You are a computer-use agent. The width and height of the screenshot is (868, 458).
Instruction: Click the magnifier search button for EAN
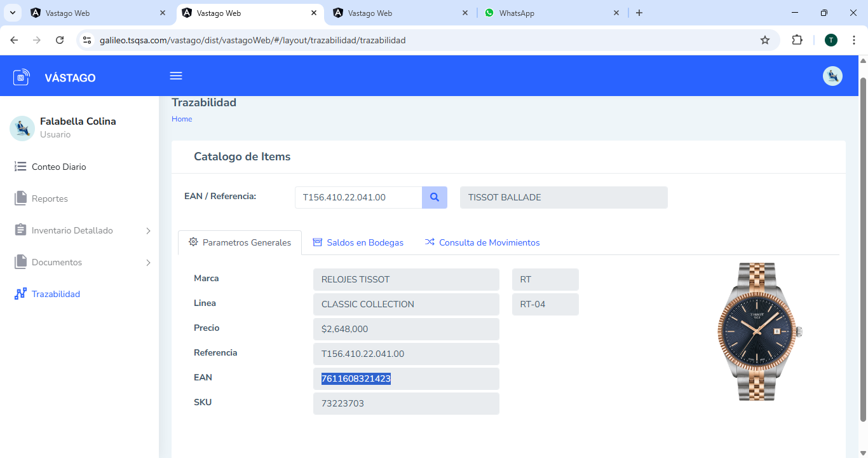pos(435,197)
